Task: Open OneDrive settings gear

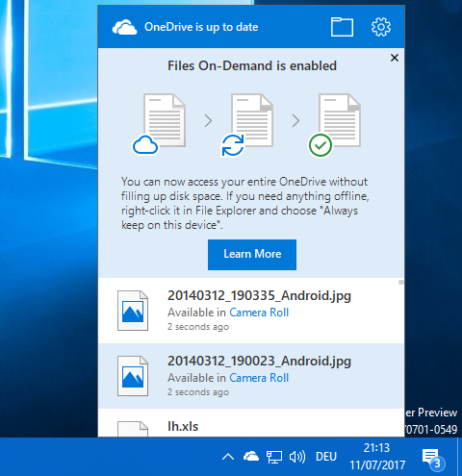Action: (381, 27)
